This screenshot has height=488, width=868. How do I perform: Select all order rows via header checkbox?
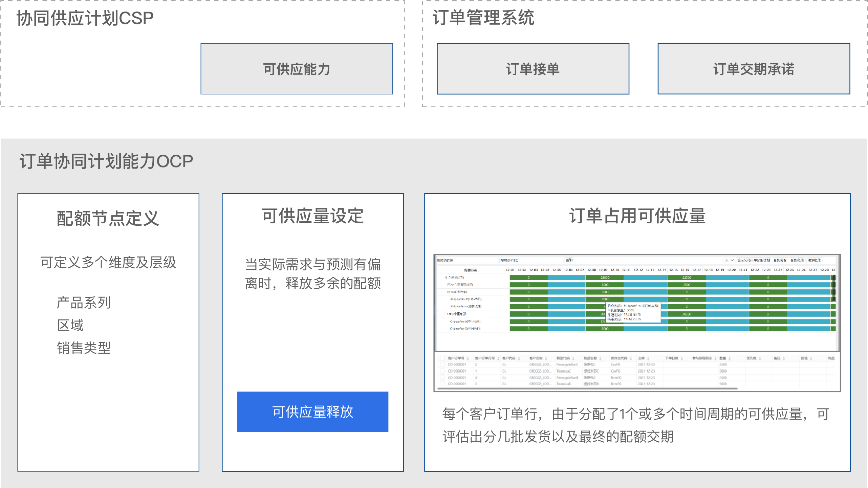442,358
